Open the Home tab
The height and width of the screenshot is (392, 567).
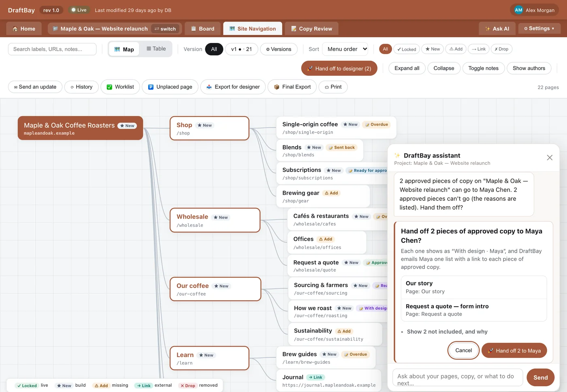click(24, 29)
